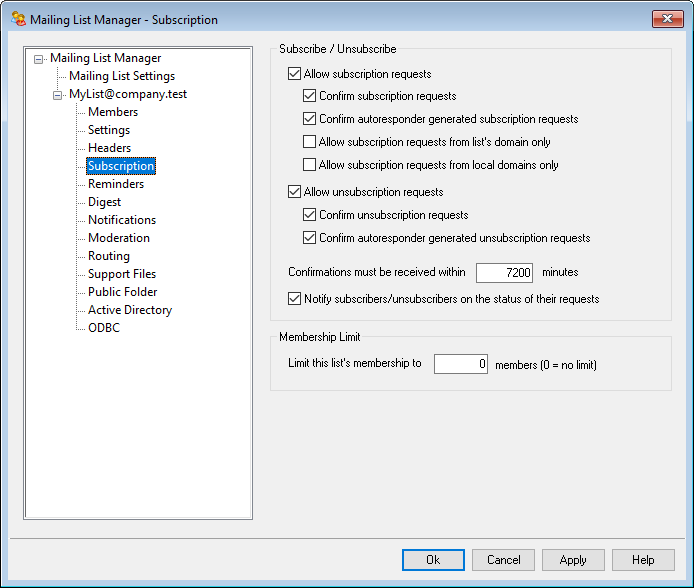Toggle Allow subscription requests checkbox
The height and width of the screenshot is (588, 694).
pos(294,74)
